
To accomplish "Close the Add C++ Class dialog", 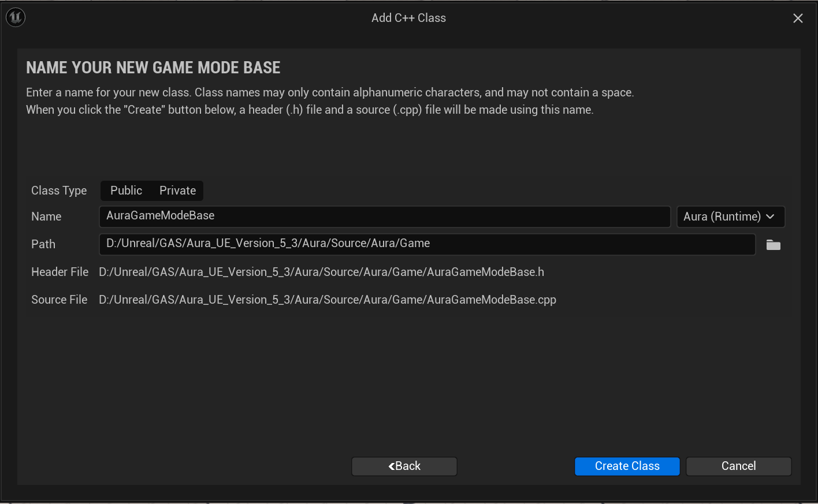I will [798, 18].
